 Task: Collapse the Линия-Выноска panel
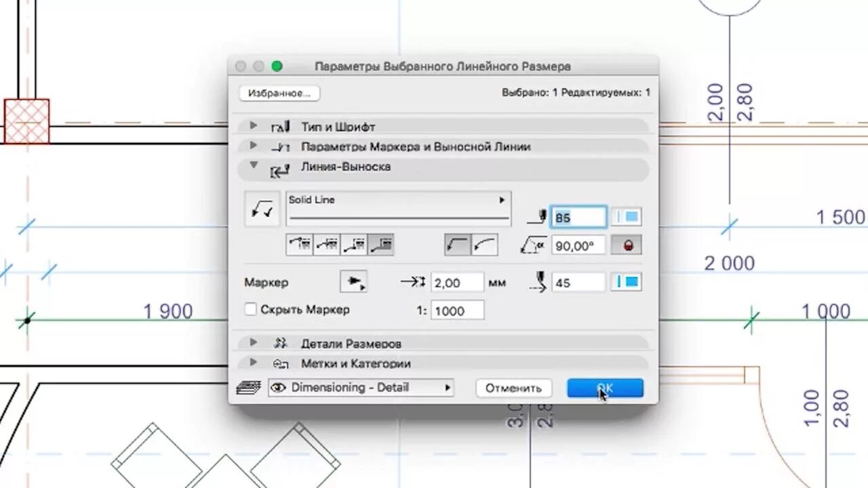(x=254, y=165)
